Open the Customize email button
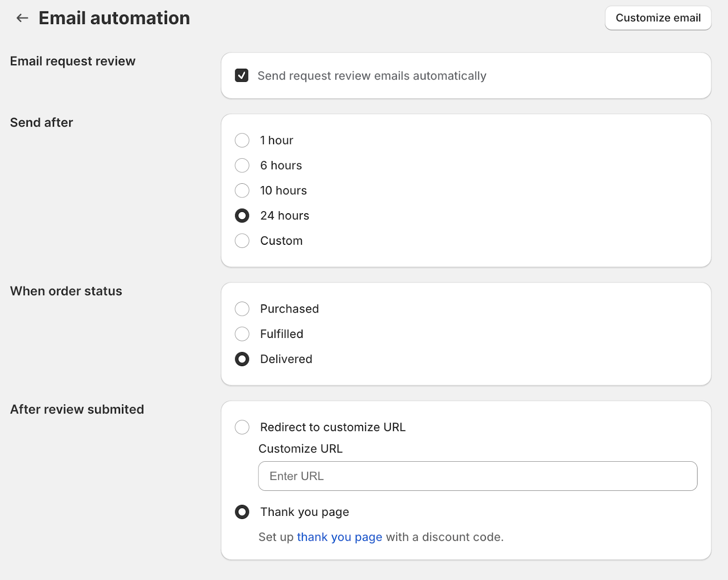Image resolution: width=728 pixels, height=580 pixels. coord(658,18)
